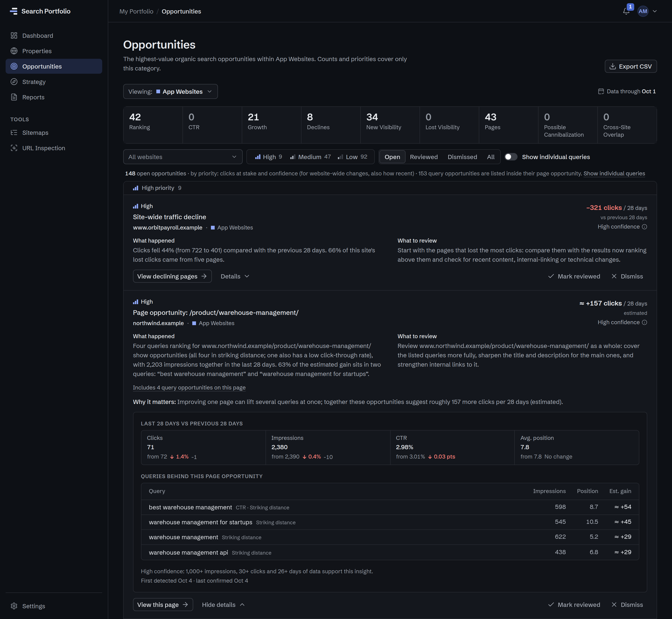Select the Dismissed status tab
This screenshot has height=619, width=672.
[x=462, y=157]
